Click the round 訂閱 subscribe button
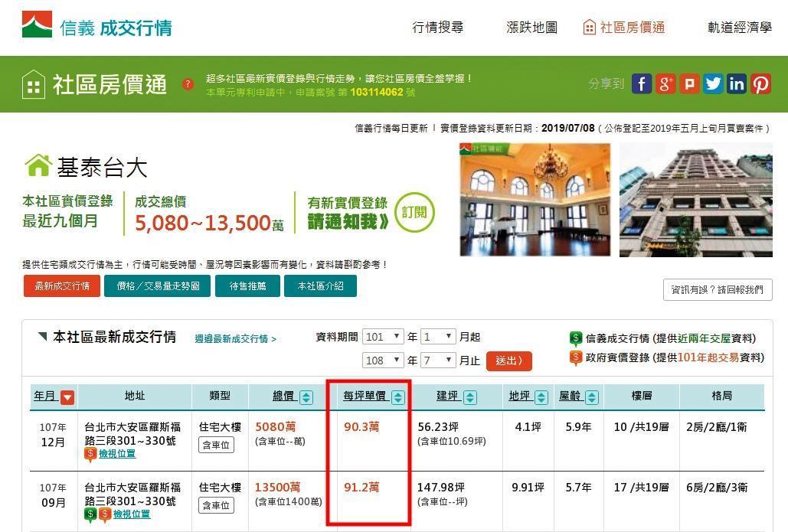This screenshot has width=788, height=532. pos(414,213)
